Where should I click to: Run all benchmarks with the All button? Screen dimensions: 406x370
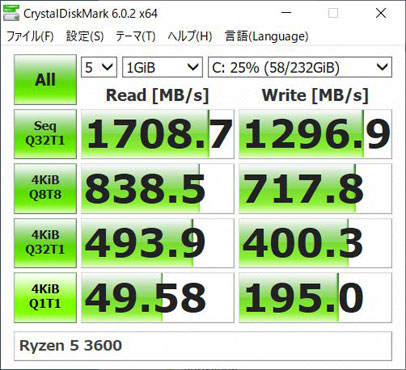tap(45, 80)
